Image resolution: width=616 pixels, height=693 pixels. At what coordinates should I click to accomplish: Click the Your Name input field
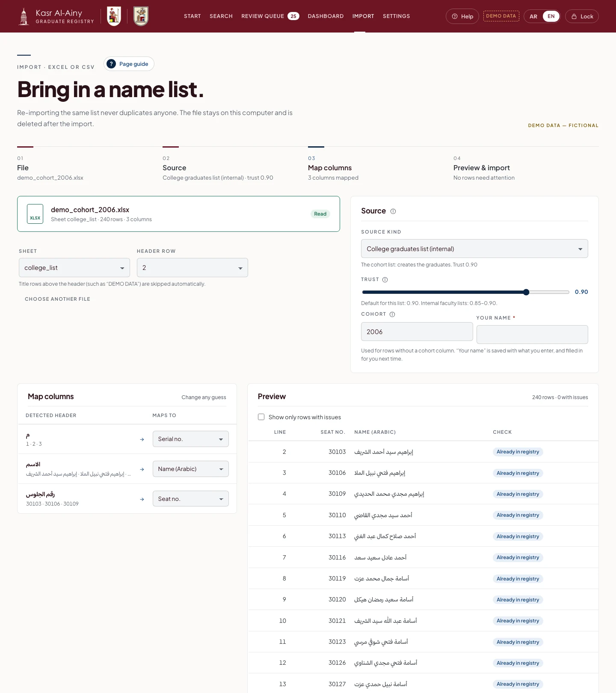tap(532, 335)
